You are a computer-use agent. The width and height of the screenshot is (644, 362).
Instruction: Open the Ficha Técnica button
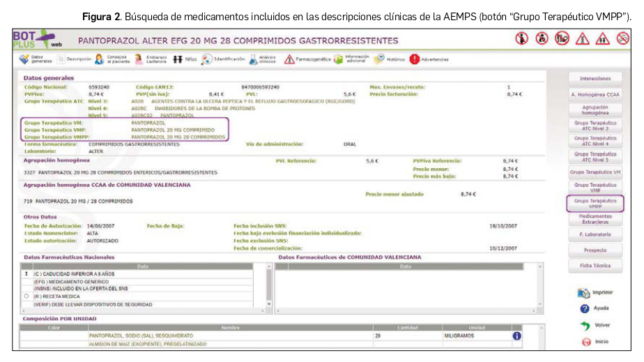[595, 266]
